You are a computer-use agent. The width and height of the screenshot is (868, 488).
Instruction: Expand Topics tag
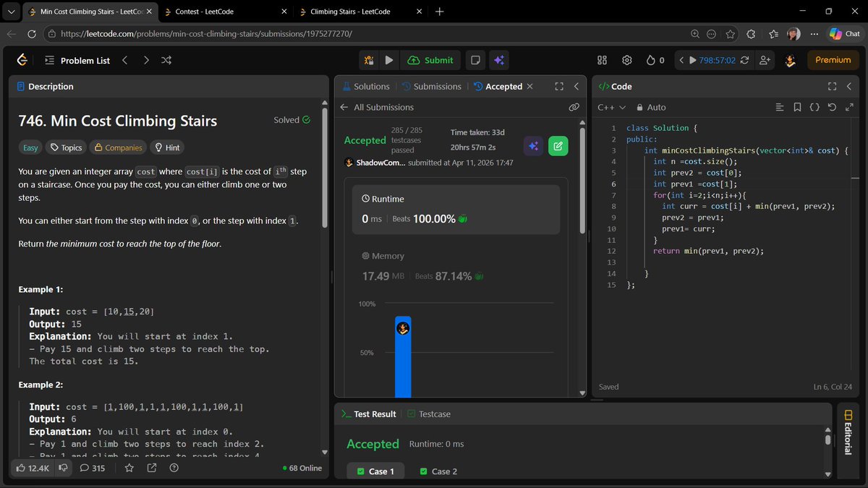pyautogui.click(x=65, y=147)
